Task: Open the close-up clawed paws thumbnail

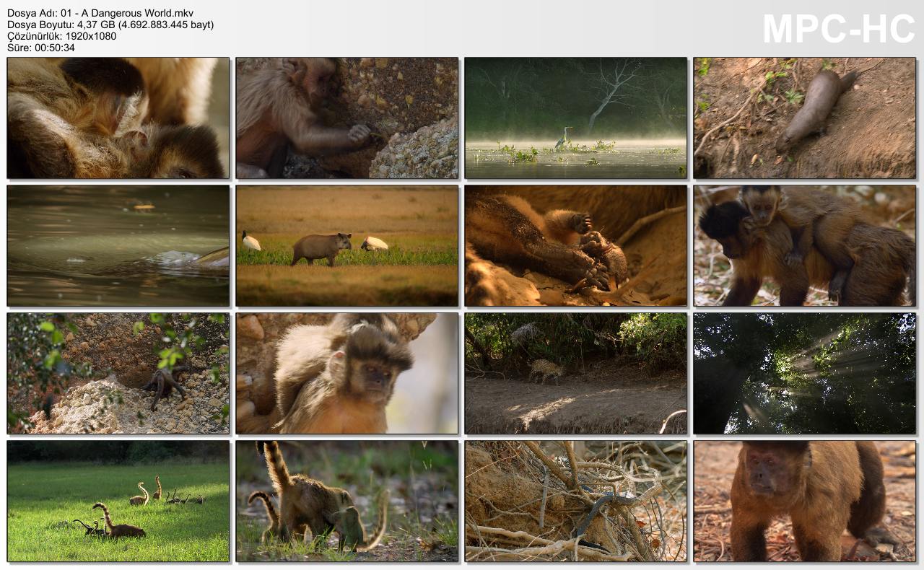Action: pyautogui.click(x=576, y=246)
